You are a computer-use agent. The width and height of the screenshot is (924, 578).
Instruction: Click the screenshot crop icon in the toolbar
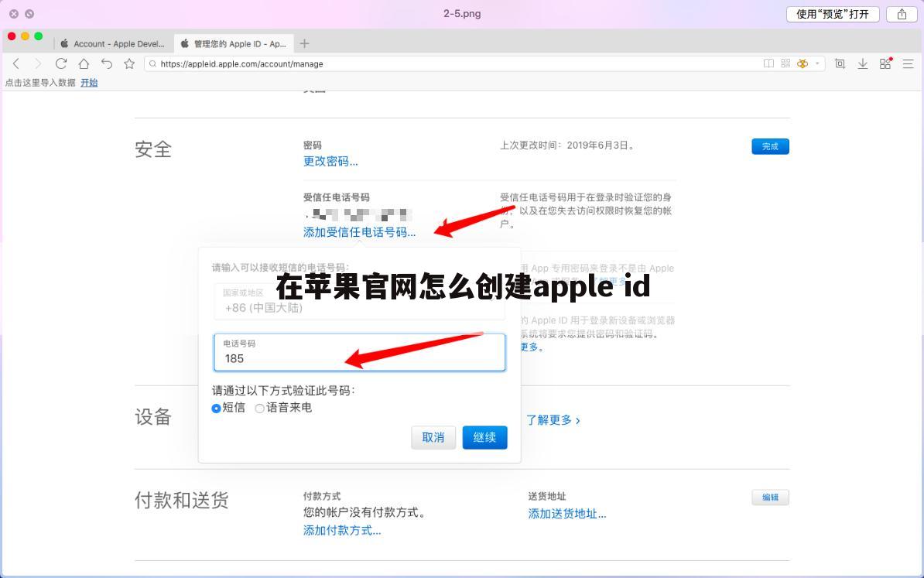click(x=840, y=63)
